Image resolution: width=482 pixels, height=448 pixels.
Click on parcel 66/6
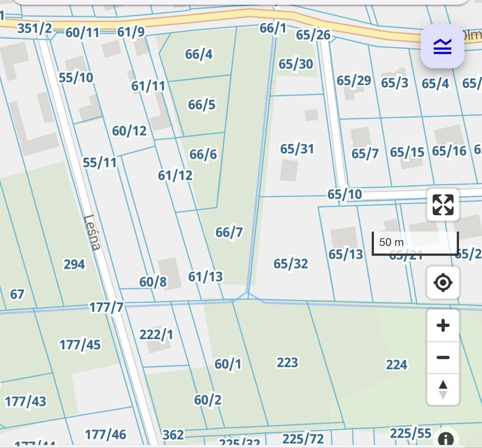[203, 154]
